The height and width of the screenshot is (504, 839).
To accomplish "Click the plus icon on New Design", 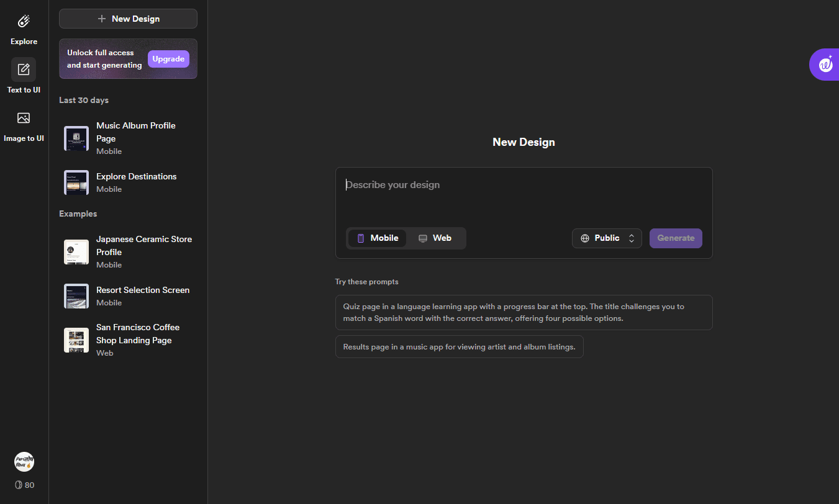I will [103, 18].
